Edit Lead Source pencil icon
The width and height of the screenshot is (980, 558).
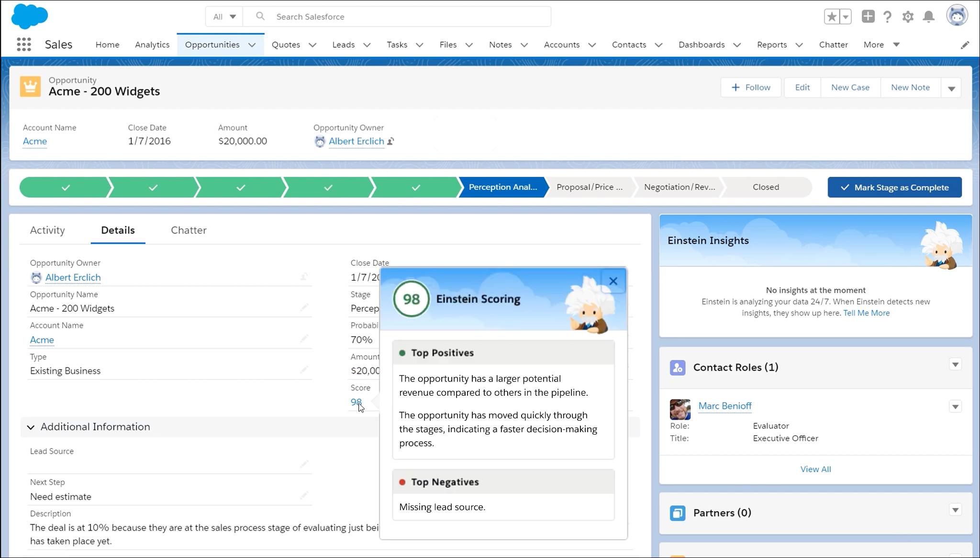point(304,464)
